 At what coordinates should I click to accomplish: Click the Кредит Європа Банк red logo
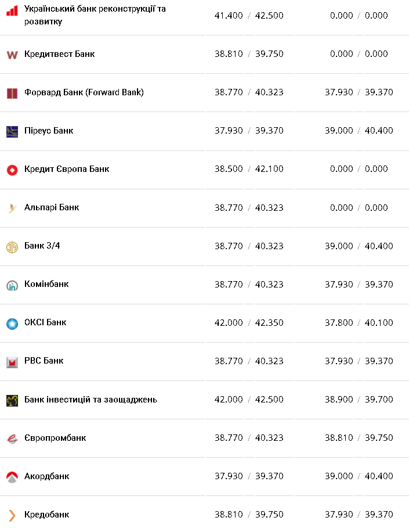tap(12, 170)
